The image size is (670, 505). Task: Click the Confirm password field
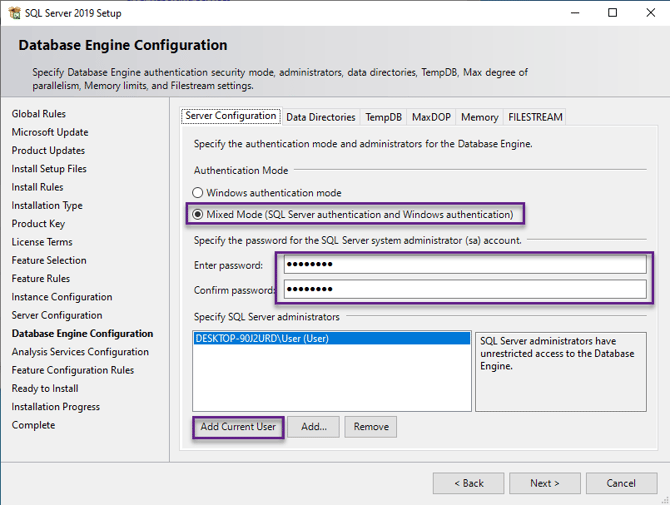click(464, 290)
